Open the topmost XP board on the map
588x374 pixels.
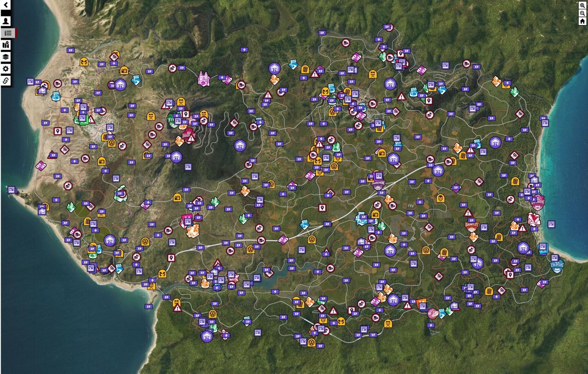pos(387,27)
